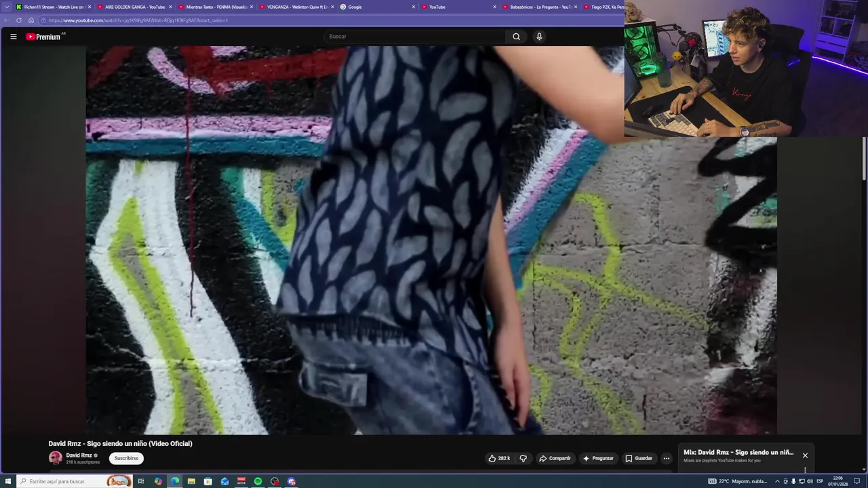Click the Mix: David Rmz playlist title
Screen dimensions: 868x488
[x=738, y=452]
